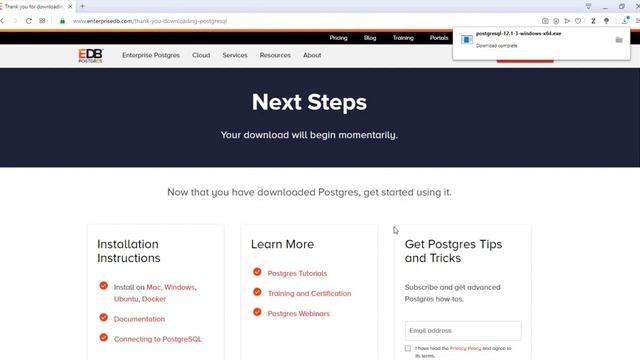Open the speed dial grid icon
The image size is (640, 360).
coord(42,21)
